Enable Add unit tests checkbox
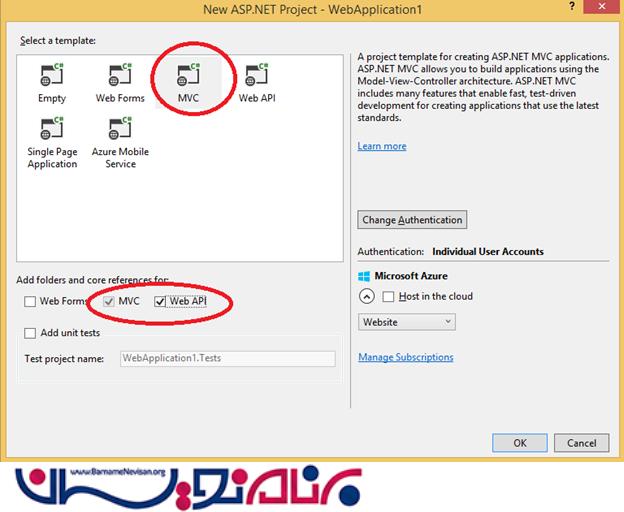624x512 pixels. [30, 333]
